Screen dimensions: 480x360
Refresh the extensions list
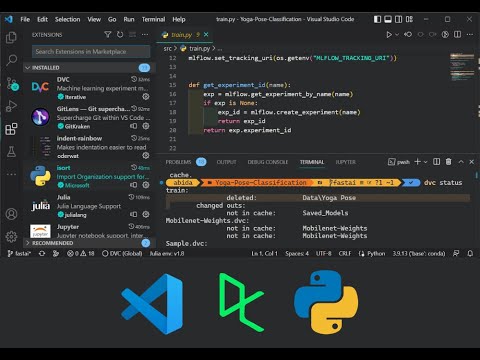[120, 35]
